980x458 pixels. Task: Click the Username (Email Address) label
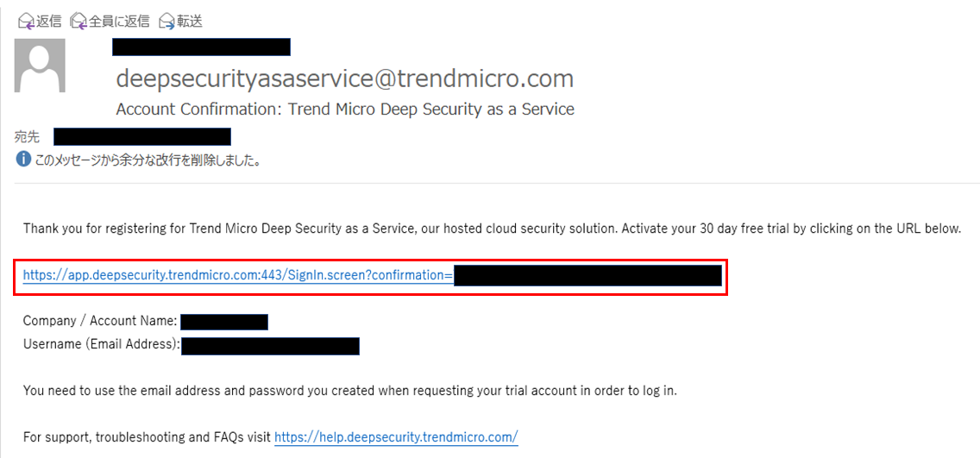pos(102,345)
